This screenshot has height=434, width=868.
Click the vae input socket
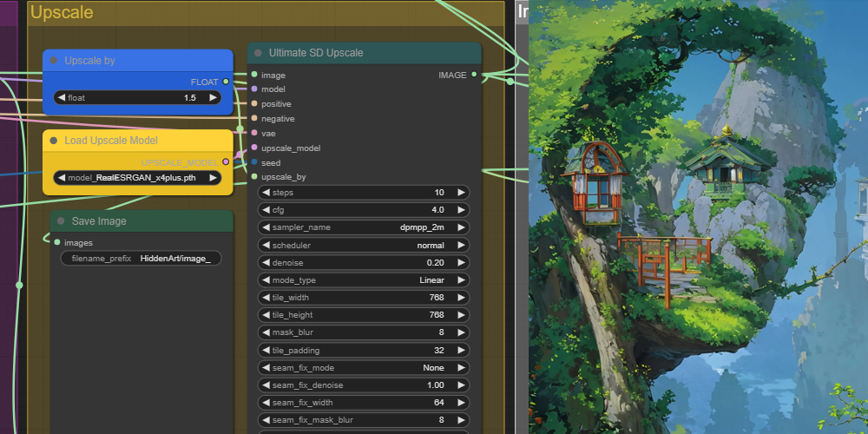pos(254,133)
